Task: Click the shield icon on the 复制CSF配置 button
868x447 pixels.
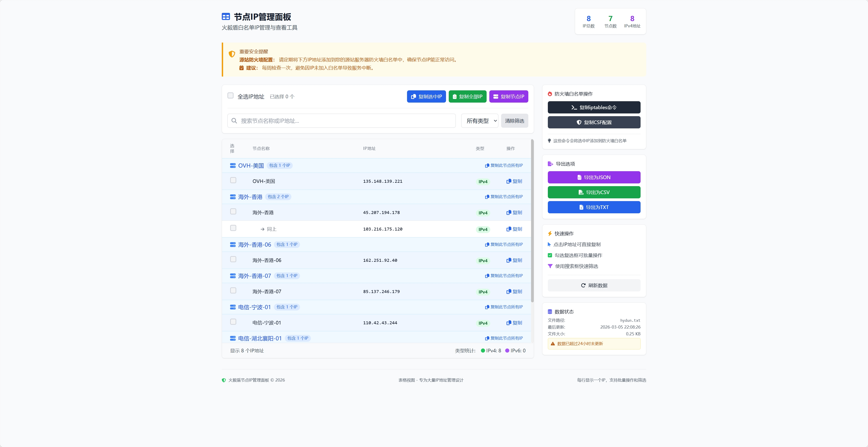Action: 579,122
